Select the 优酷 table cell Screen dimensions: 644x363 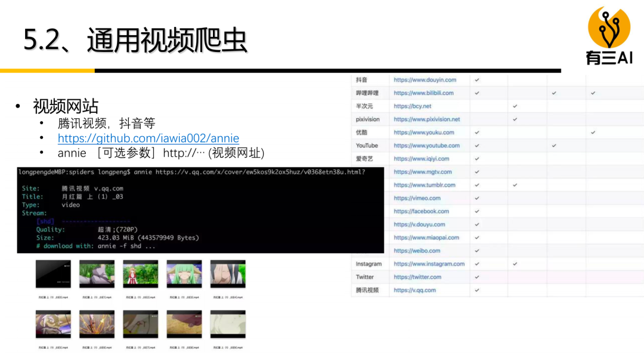370,133
